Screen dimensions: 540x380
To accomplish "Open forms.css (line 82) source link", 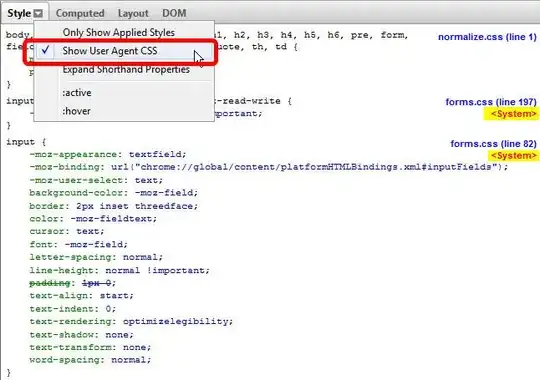I will pyautogui.click(x=493, y=144).
